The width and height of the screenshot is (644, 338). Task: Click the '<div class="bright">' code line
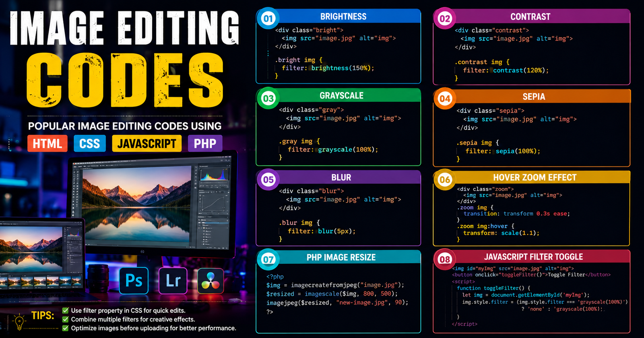pos(309,30)
